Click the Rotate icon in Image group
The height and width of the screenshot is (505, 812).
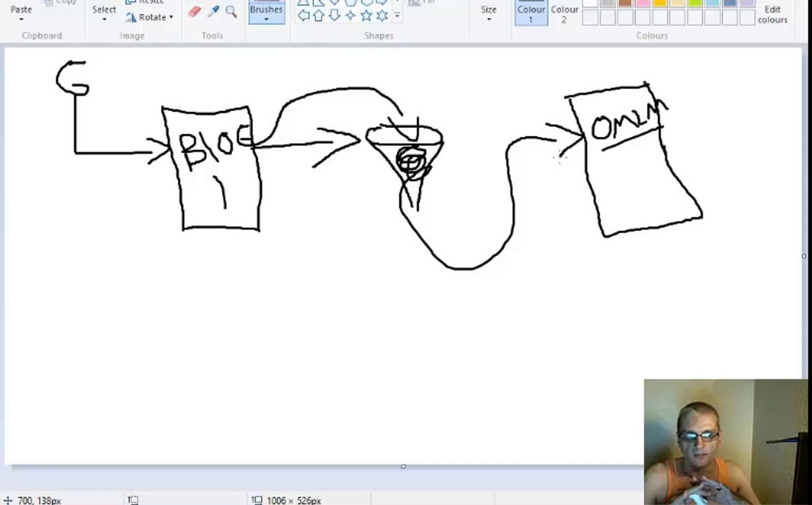[131, 17]
